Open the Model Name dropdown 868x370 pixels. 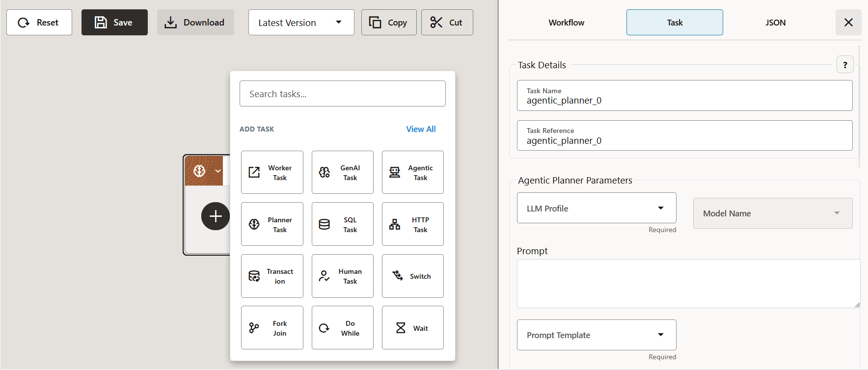pyautogui.click(x=773, y=213)
